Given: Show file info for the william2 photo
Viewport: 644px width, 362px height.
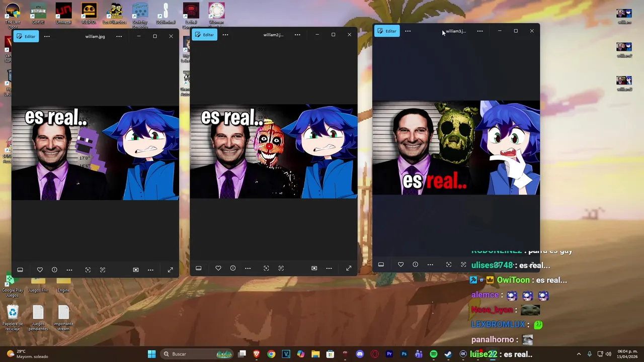Looking at the screenshot, I should [233, 268].
